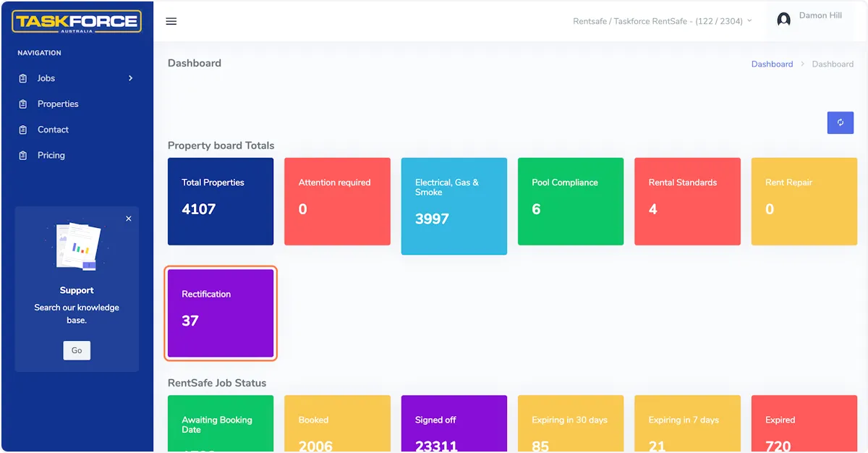This screenshot has width=868, height=453.
Task: Click the blue refresh icon button
Action: click(840, 122)
